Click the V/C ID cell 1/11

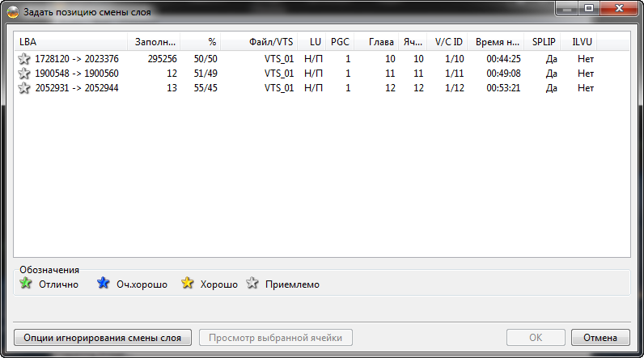455,74
